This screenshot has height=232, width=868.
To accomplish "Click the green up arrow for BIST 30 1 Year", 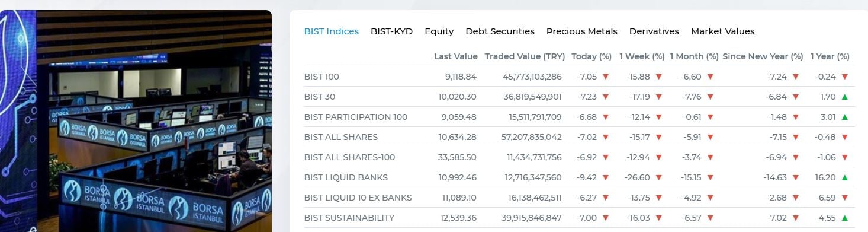I will tap(844, 97).
